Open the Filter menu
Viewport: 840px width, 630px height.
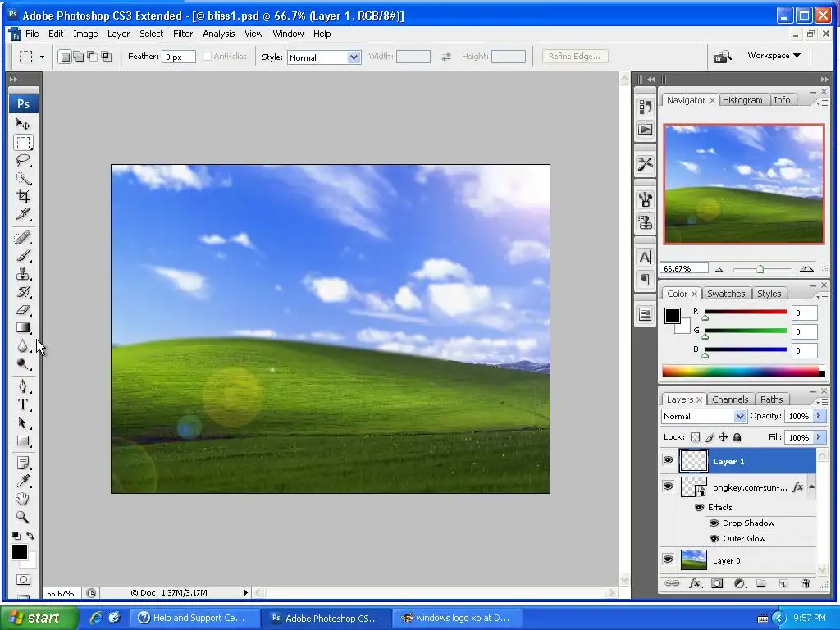pos(183,34)
